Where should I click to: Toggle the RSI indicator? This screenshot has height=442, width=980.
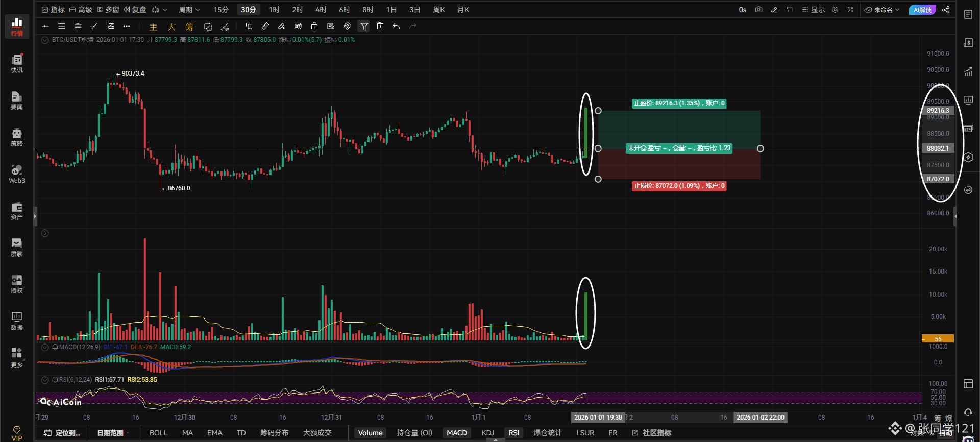[x=513, y=433]
